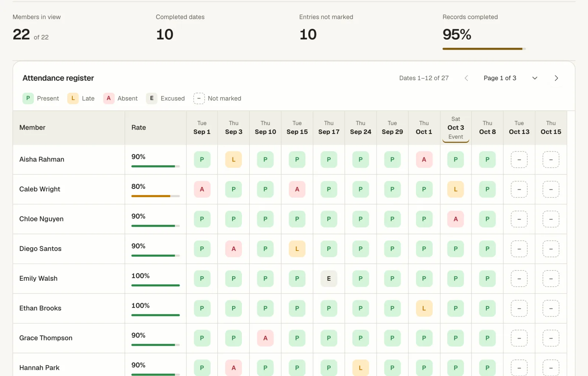Mark Emily Walsh's unmarked Oct 13 entry

519,279
